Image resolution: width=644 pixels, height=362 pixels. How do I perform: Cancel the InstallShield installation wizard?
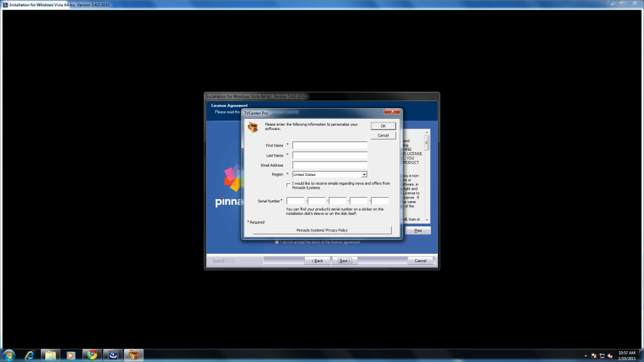click(420, 261)
